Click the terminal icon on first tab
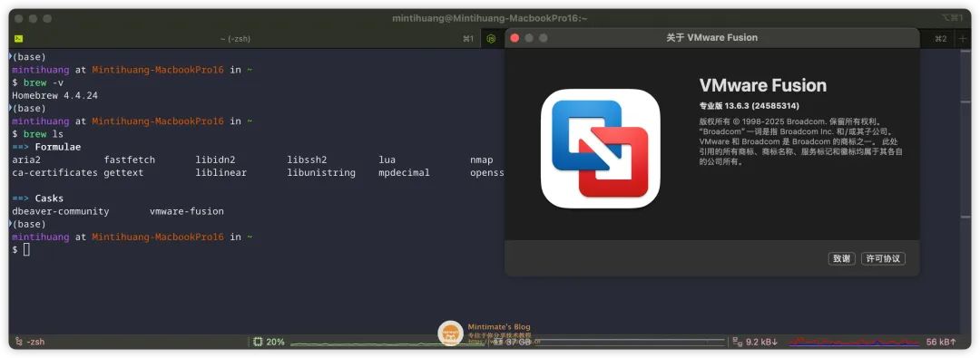The height and width of the screenshot is (358, 980). [19, 39]
